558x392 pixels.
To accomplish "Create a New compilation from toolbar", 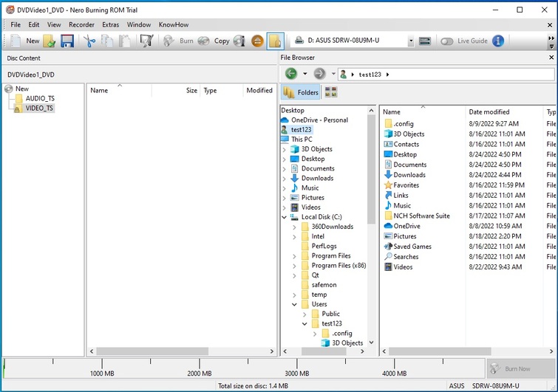I will point(25,41).
